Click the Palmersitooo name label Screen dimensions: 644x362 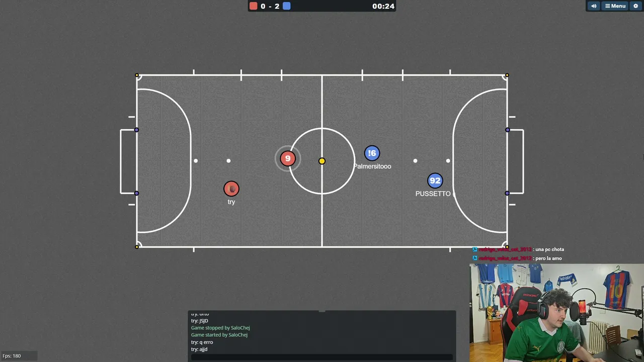pos(372,166)
